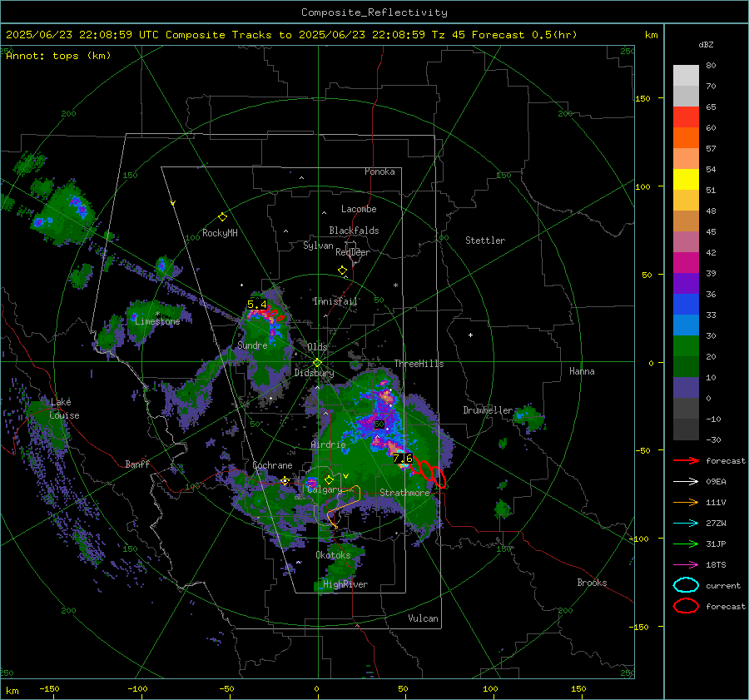Click the HighRiver city label
Viewport: 749px width, 700px height.
tap(345, 584)
